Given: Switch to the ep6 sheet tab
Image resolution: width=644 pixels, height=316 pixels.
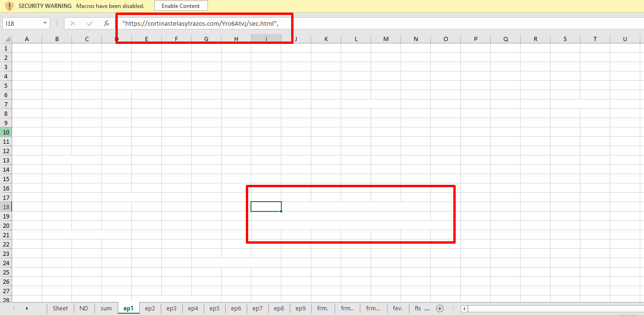Looking at the screenshot, I should tap(236, 309).
